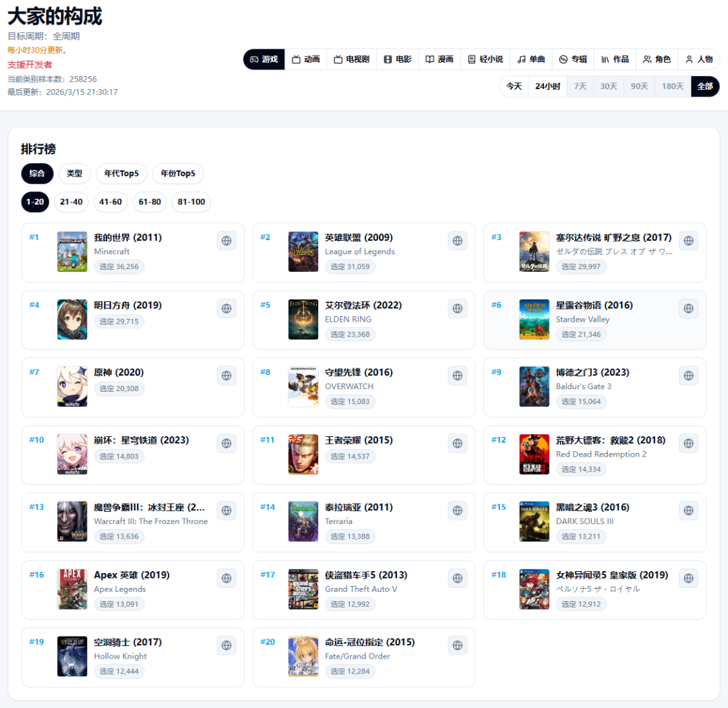This screenshot has height=708, width=728.
Task: Show ranks 81-100
Action: click(x=191, y=202)
